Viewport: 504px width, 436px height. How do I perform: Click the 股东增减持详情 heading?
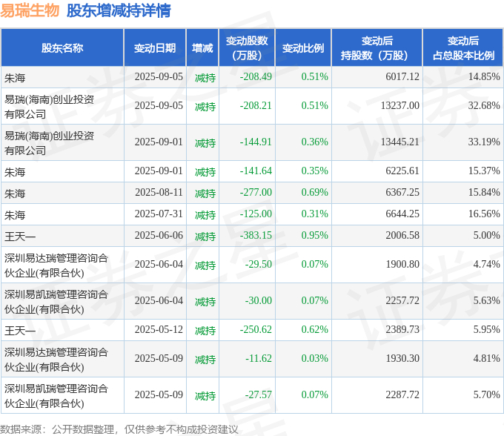(119, 10)
